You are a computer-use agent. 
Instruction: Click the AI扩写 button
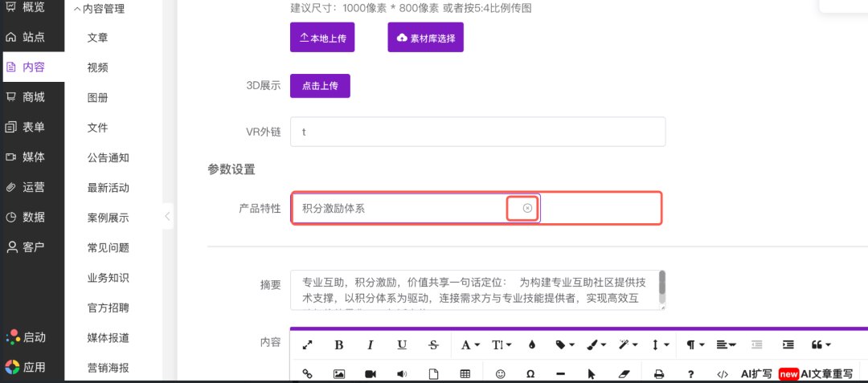pyautogui.click(x=756, y=374)
